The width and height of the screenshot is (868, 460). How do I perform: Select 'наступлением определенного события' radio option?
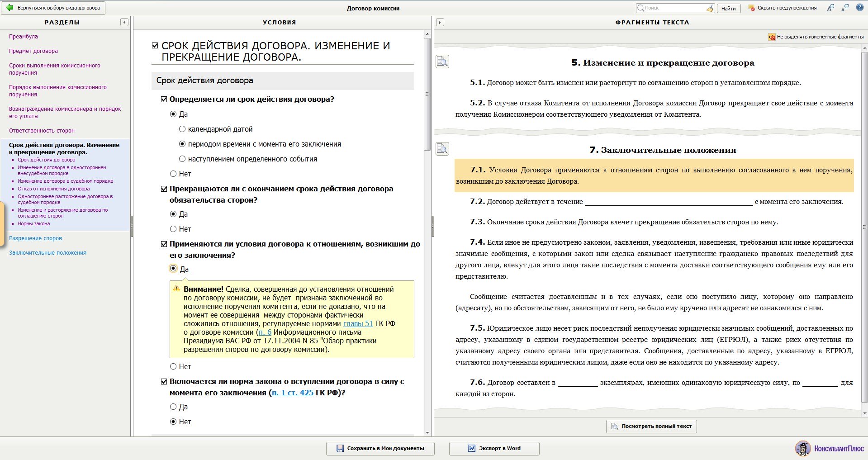182,159
